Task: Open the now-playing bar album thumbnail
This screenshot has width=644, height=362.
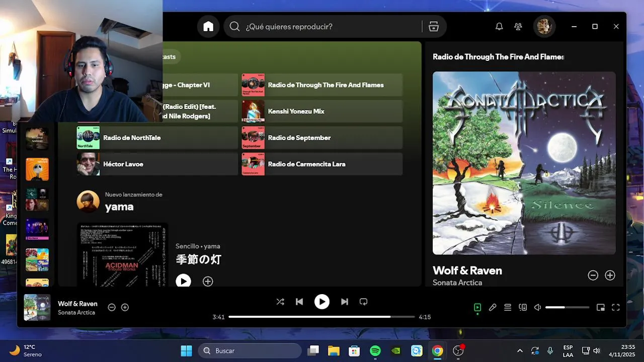Action: point(37,307)
